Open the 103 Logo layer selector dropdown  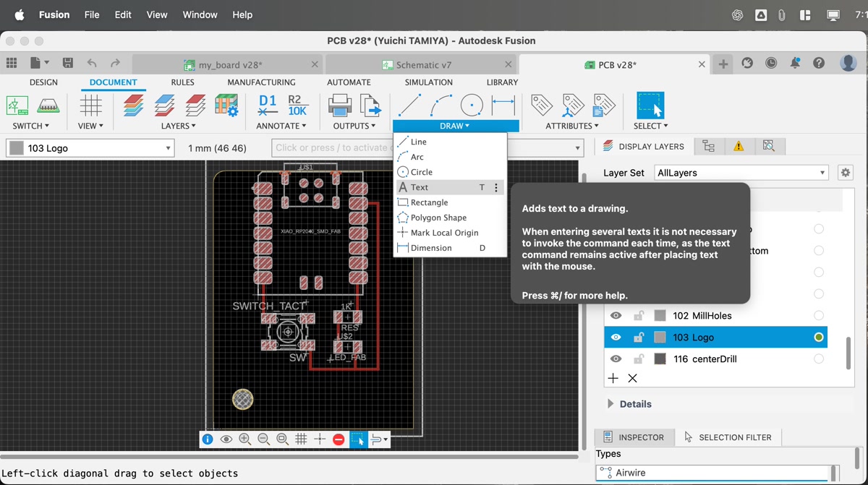pos(90,148)
